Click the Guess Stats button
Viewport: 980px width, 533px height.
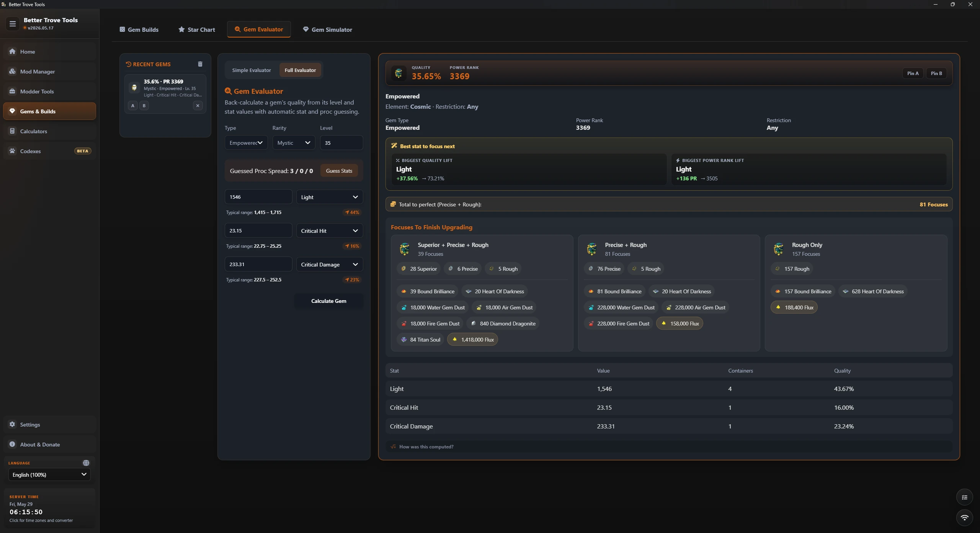[339, 171]
